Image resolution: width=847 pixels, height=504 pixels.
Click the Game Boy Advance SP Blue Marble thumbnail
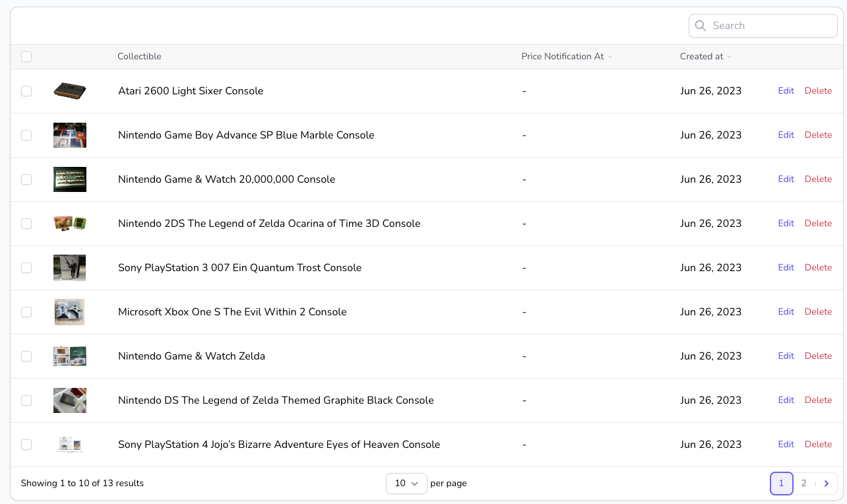click(x=70, y=135)
